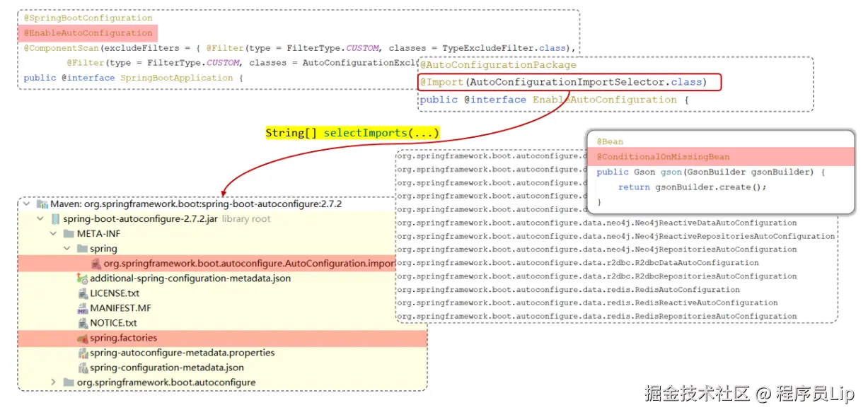Viewport: 868px width, 417px height.
Task: Click the highlighted @EnableAutoConfiguration annotation
Action: [x=88, y=33]
